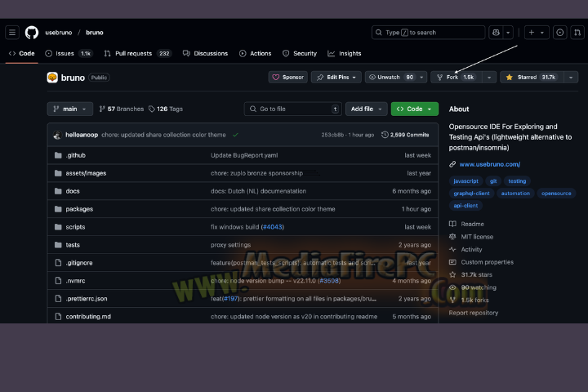
Task: Click the opensource topic tag
Action: coord(556,194)
